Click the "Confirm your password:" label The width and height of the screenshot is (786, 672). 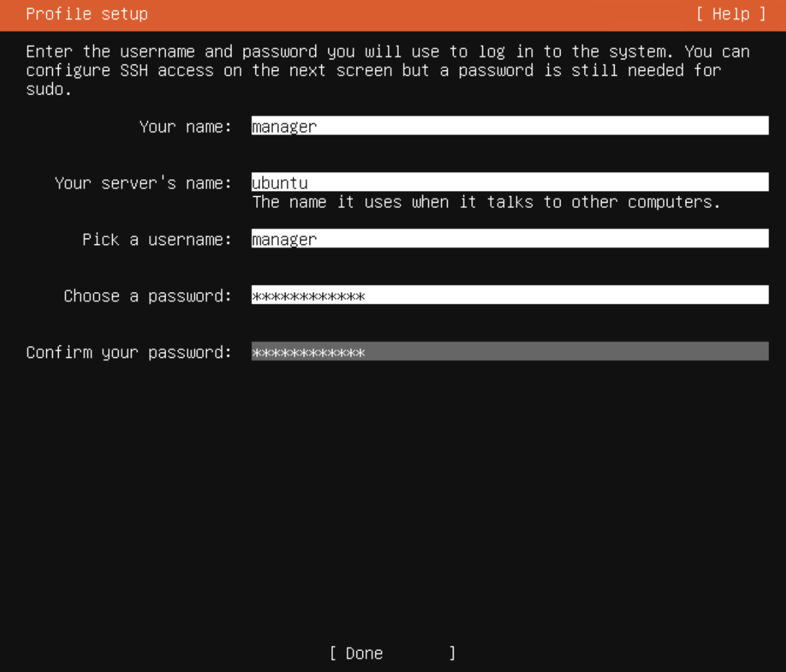coord(129,353)
